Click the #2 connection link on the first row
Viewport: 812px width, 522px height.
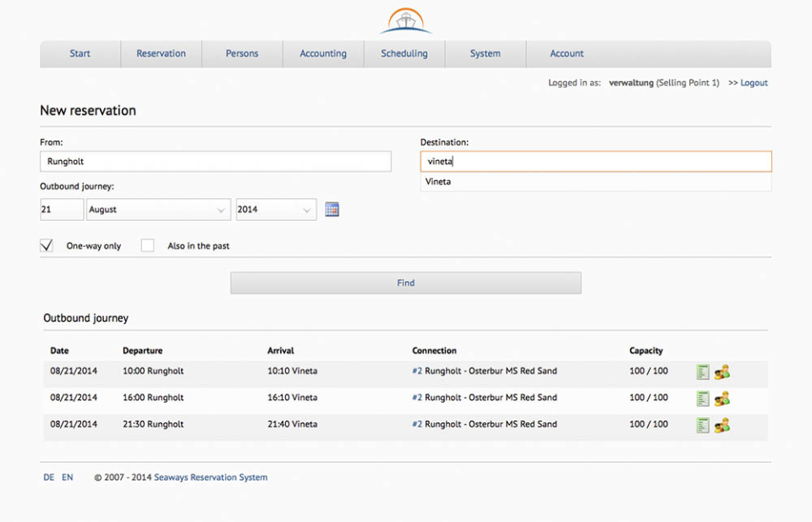pyautogui.click(x=416, y=371)
